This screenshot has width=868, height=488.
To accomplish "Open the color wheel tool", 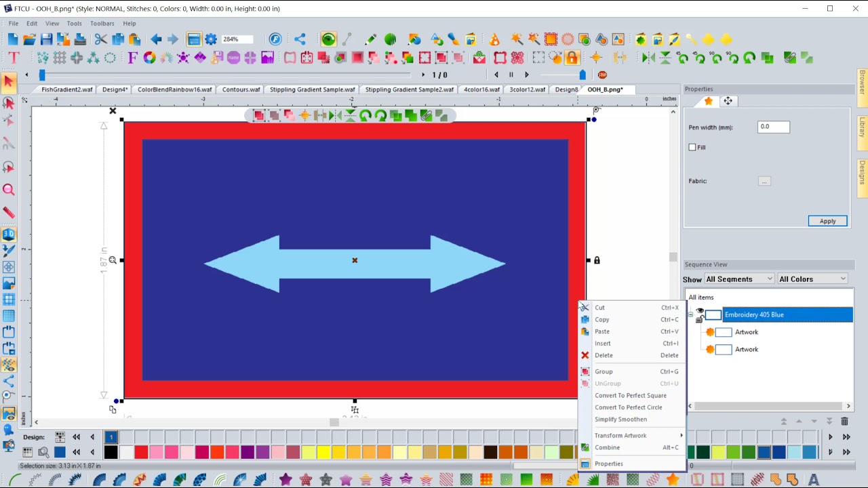I will 149,58.
